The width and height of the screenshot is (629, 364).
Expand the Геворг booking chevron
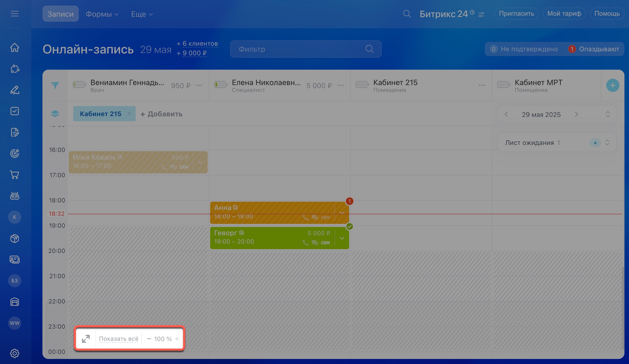342,238
